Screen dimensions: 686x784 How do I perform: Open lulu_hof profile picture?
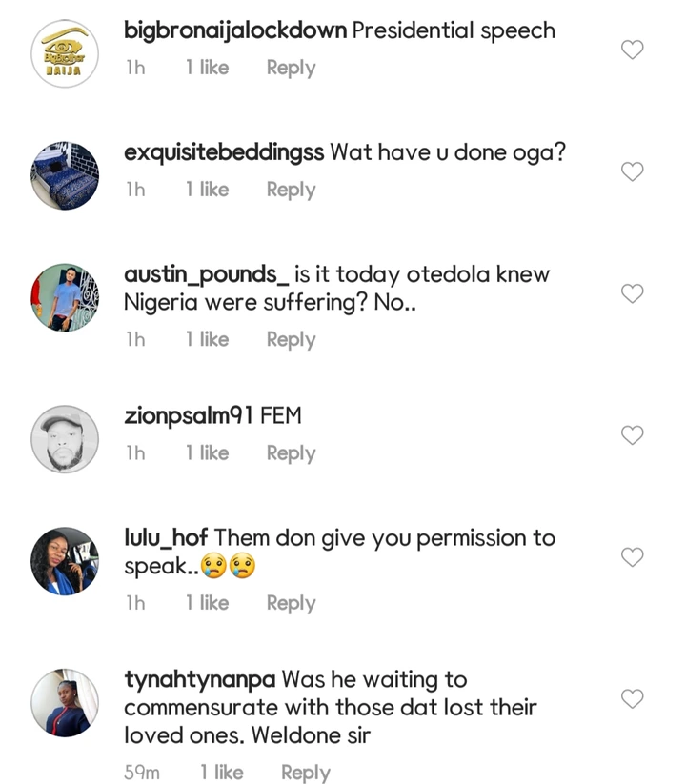[x=65, y=561]
